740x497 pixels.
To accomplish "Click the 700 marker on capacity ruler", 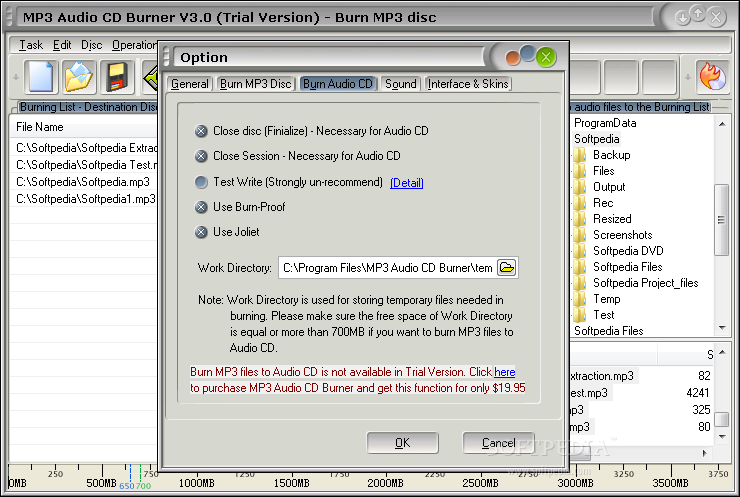I will (x=143, y=485).
